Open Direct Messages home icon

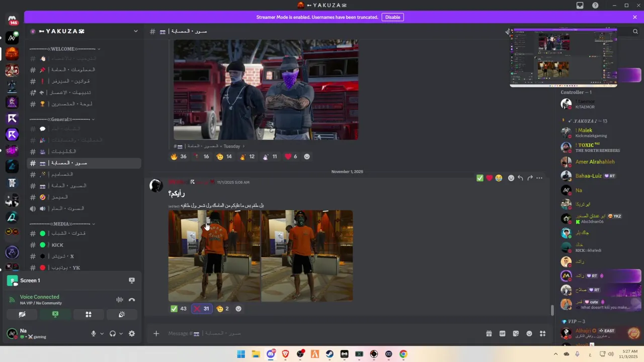[12, 20]
